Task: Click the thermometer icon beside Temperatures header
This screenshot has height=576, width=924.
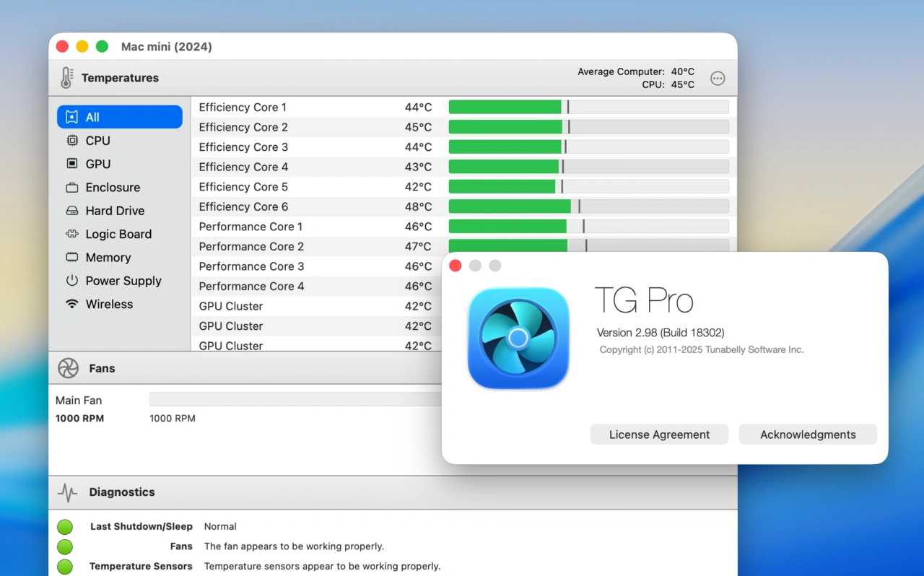Action: point(66,77)
